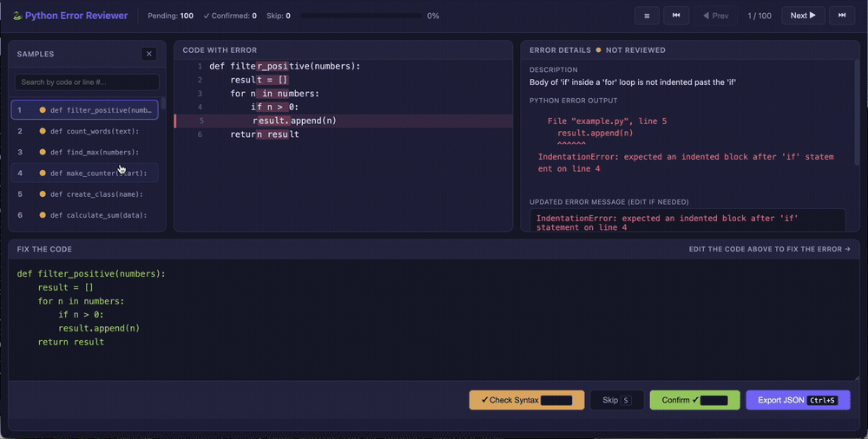Click line 1 def filter_positive in code viewer
Viewport: 868px width, 439px height.
[x=285, y=67]
